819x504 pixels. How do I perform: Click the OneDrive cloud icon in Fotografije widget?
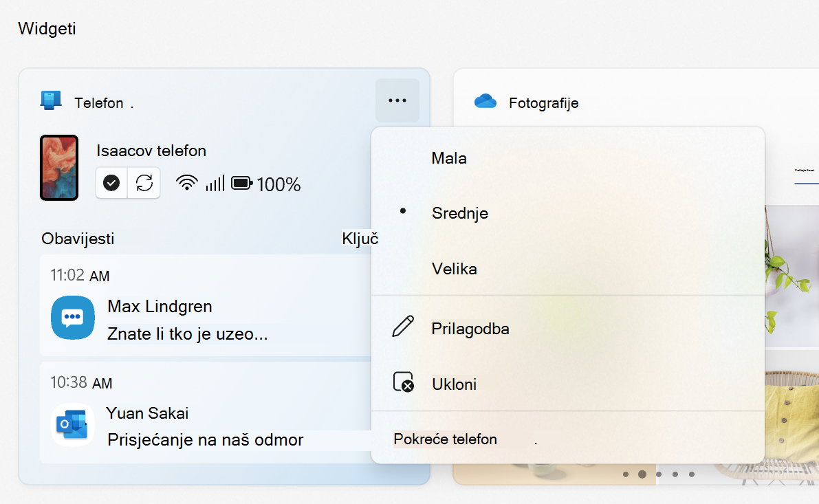pos(485,101)
